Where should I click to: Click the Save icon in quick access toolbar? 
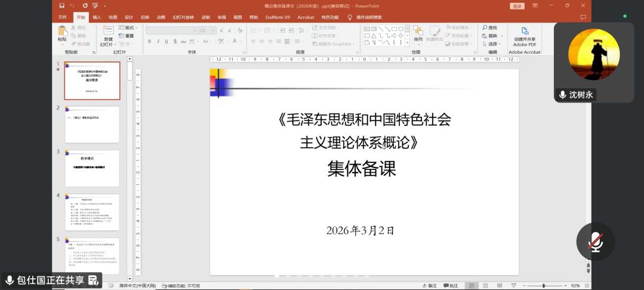pyautogui.click(x=62, y=5)
